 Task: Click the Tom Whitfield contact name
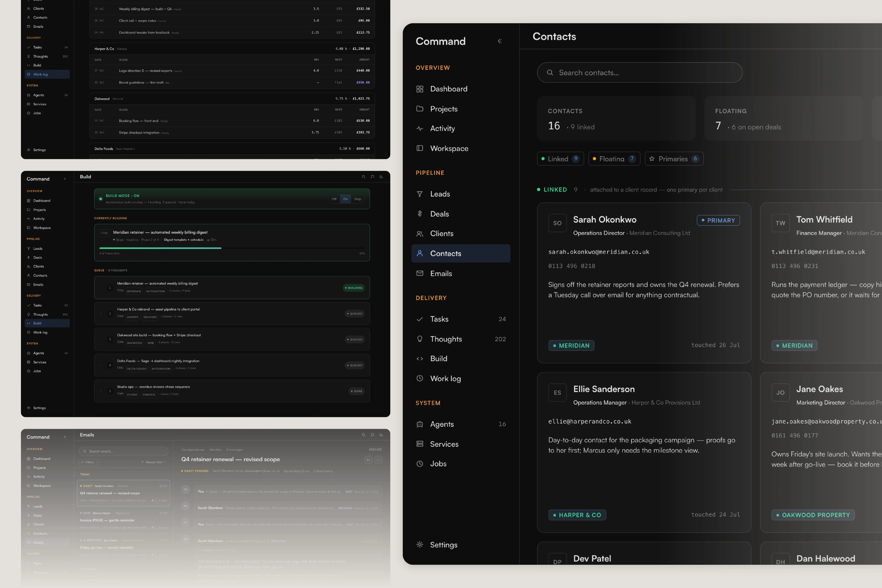pyautogui.click(x=824, y=220)
